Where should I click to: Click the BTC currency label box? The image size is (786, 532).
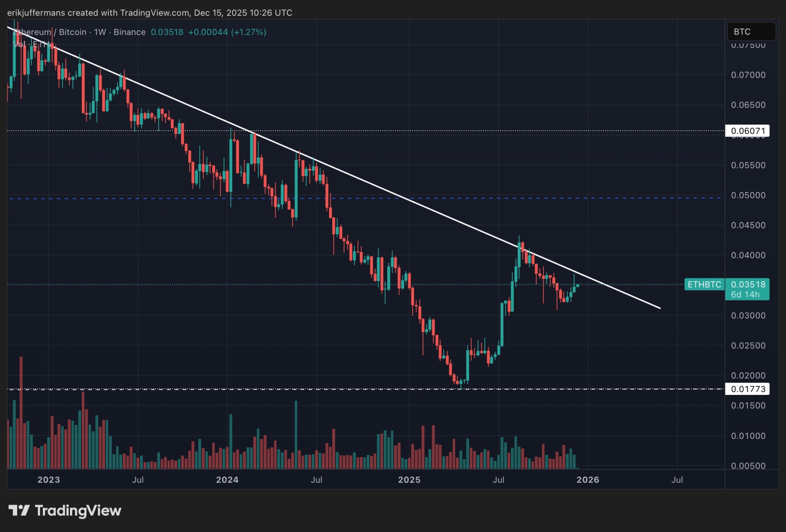pos(751,32)
